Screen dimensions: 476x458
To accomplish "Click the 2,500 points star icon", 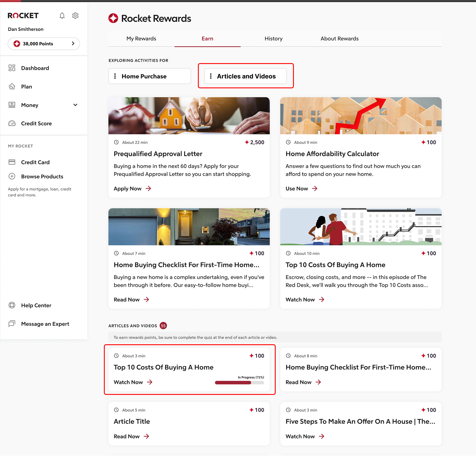I will pyautogui.click(x=247, y=142).
